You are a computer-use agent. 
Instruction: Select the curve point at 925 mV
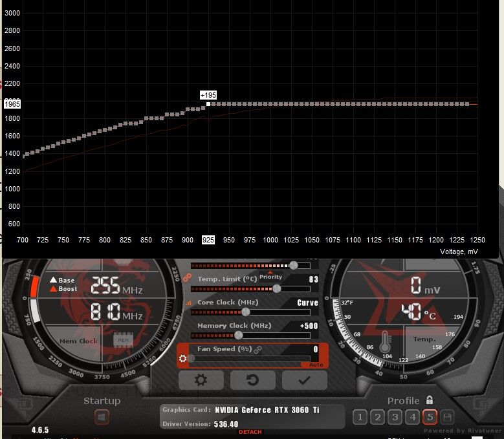tap(208, 104)
